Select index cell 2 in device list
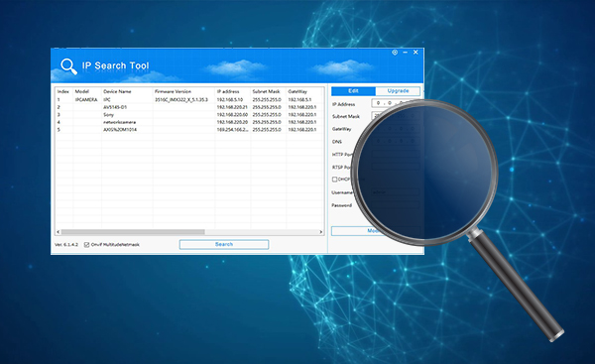Viewport: 595px width, 364px height. click(59, 107)
